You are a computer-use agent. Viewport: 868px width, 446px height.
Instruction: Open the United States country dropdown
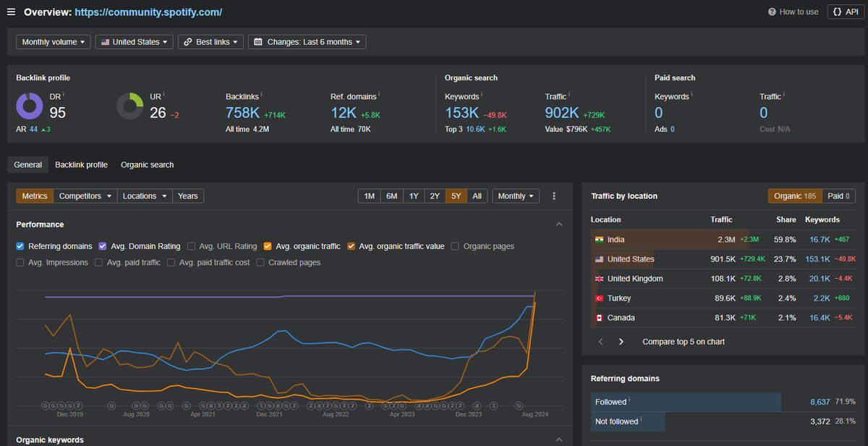pos(135,42)
